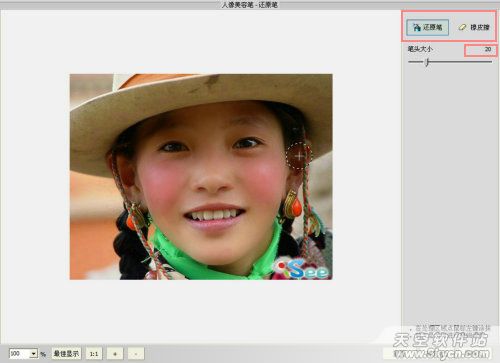Click the minus zoom out button
This screenshot has height=363, width=500.
[x=136, y=353]
